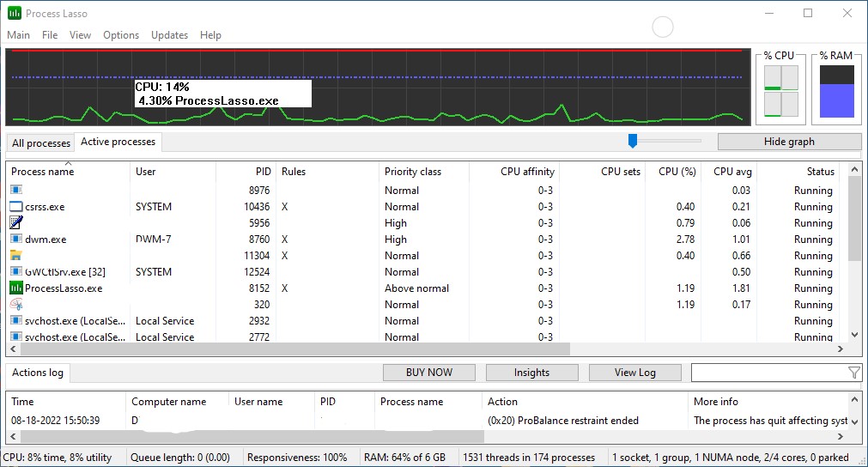This screenshot has width=868, height=467.
Task: Click the graph refresh speed slider handle
Action: pyautogui.click(x=633, y=141)
